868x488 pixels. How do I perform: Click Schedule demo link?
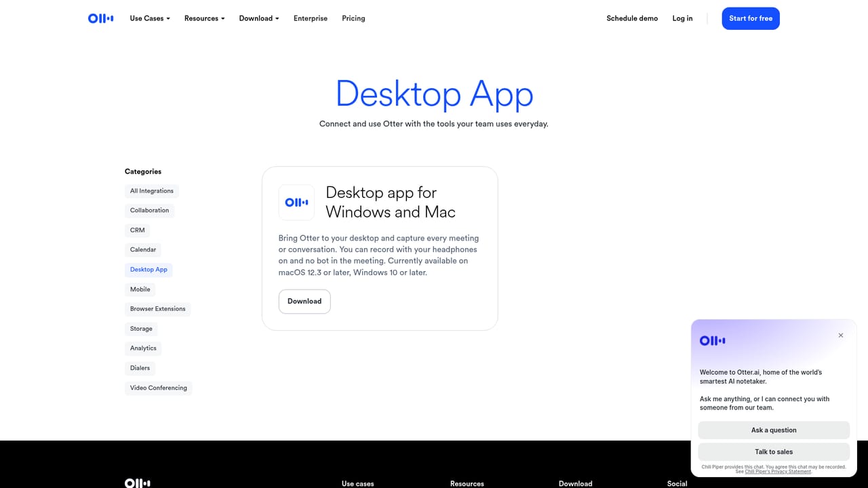tap(632, 18)
